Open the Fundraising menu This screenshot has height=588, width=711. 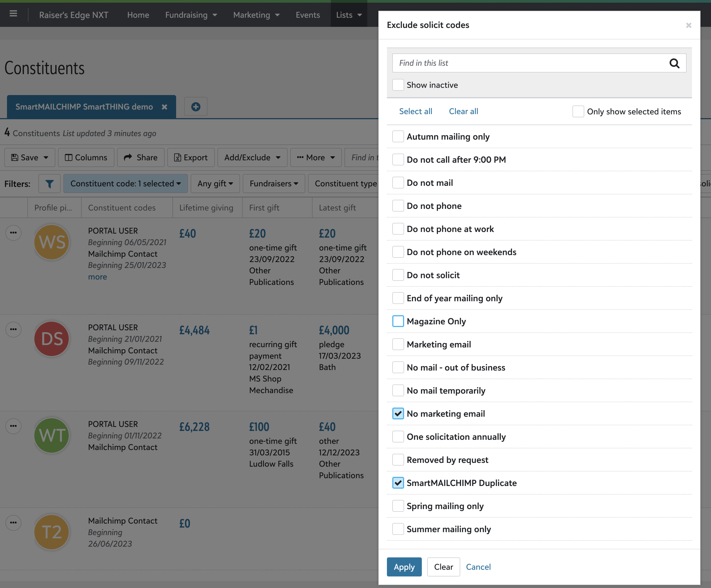click(191, 15)
